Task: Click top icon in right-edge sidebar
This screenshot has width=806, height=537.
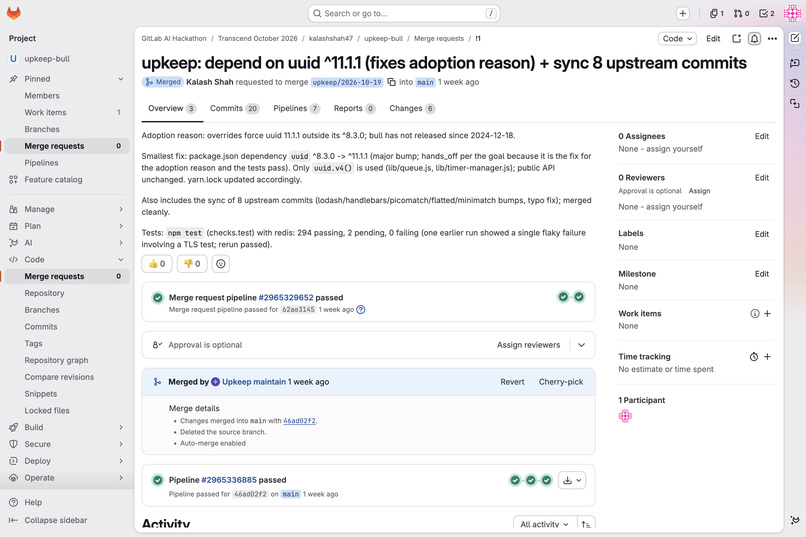Action: tap(795, 38)
